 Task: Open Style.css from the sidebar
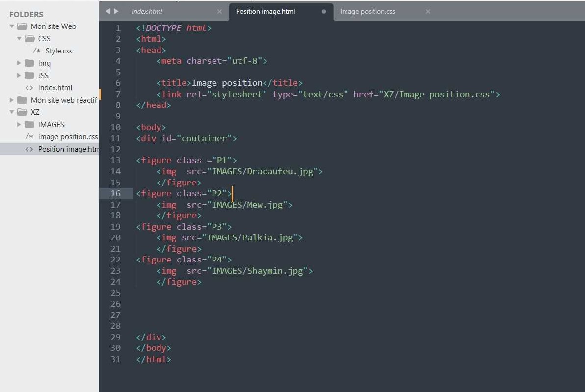pyautogui.click(x=59, y=51)
